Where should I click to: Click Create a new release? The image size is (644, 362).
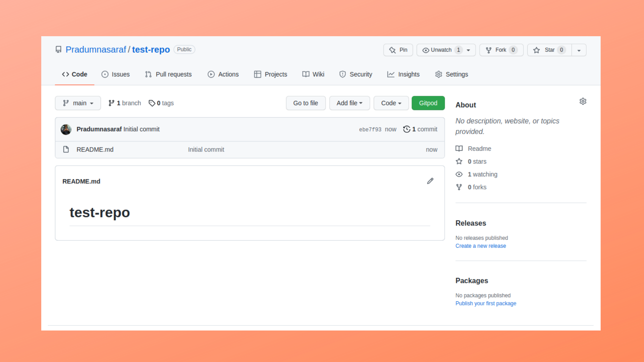click(x=481, y=246)
